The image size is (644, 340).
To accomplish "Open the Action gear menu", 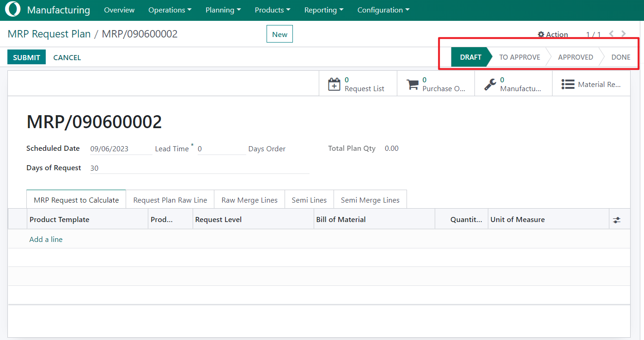I will [553, 34].
